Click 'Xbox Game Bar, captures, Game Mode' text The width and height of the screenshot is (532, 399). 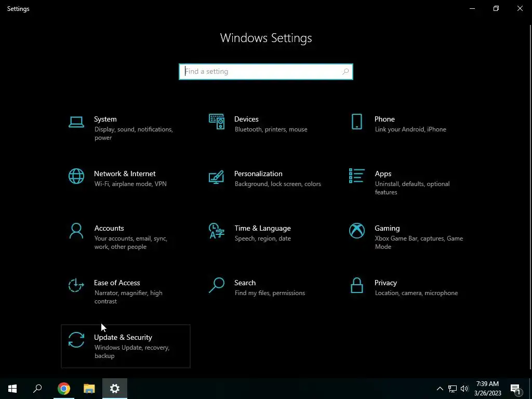419,243
